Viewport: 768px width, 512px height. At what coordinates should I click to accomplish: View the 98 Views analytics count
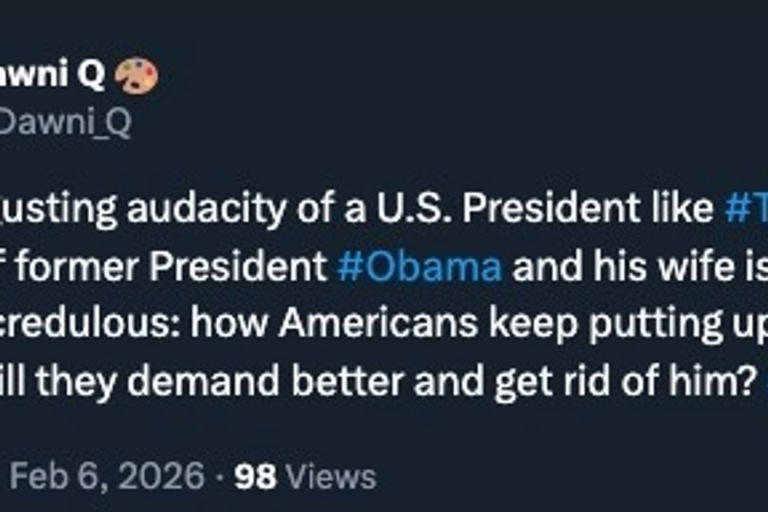(x=305, y=476)
